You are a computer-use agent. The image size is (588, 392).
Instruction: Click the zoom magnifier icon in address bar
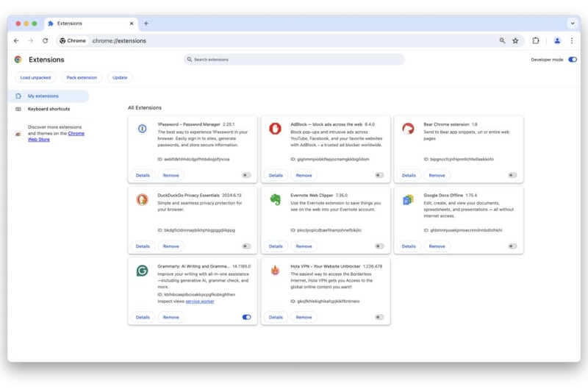[x=502, y=40]
